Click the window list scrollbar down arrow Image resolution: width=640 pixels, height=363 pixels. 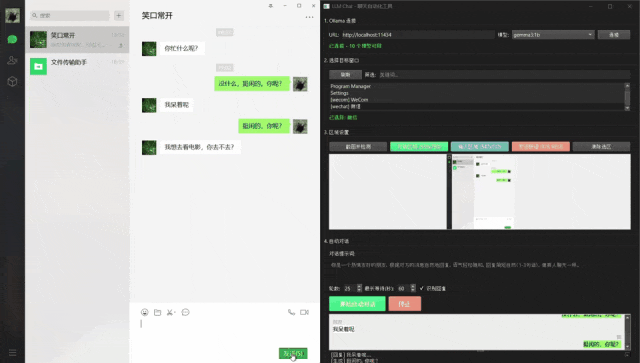pos(627,108)
